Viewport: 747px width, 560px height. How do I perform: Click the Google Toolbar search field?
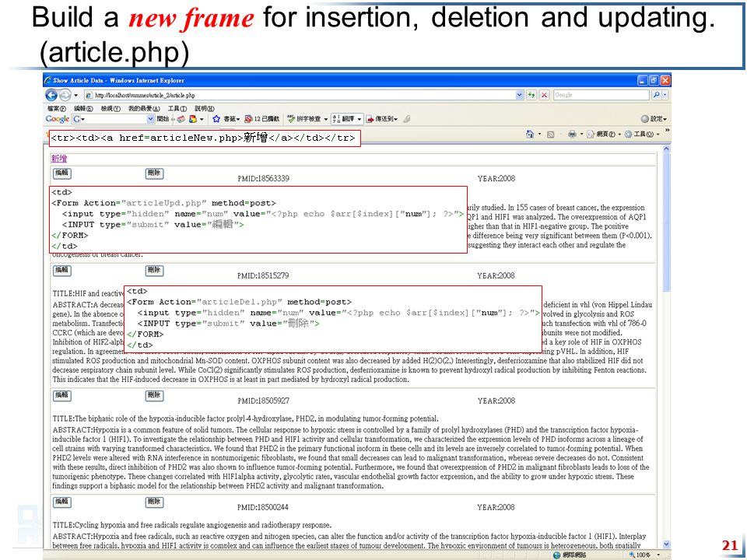(x=113, y=119)
